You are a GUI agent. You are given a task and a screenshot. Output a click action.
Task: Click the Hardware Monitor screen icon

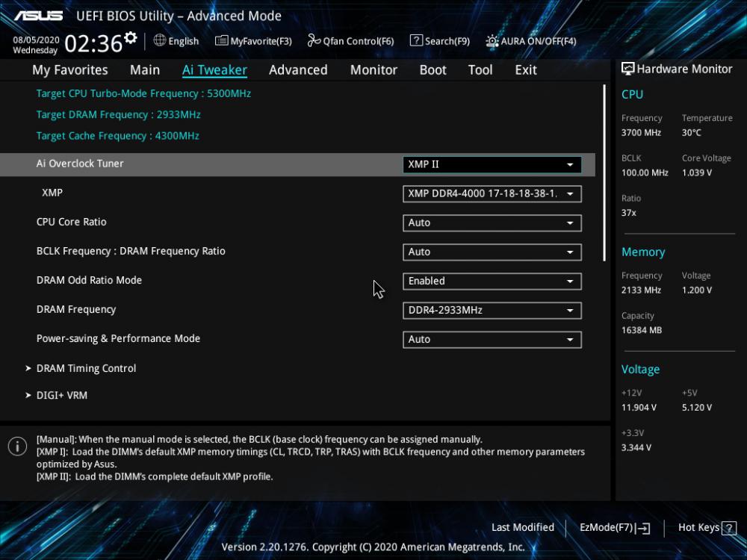click(627, 69)
